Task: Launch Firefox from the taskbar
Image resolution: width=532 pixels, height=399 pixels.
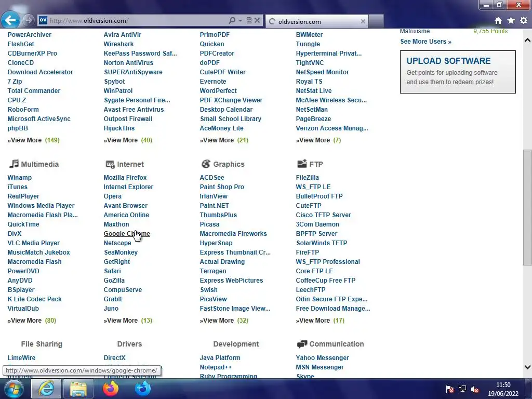Action: 111,389
